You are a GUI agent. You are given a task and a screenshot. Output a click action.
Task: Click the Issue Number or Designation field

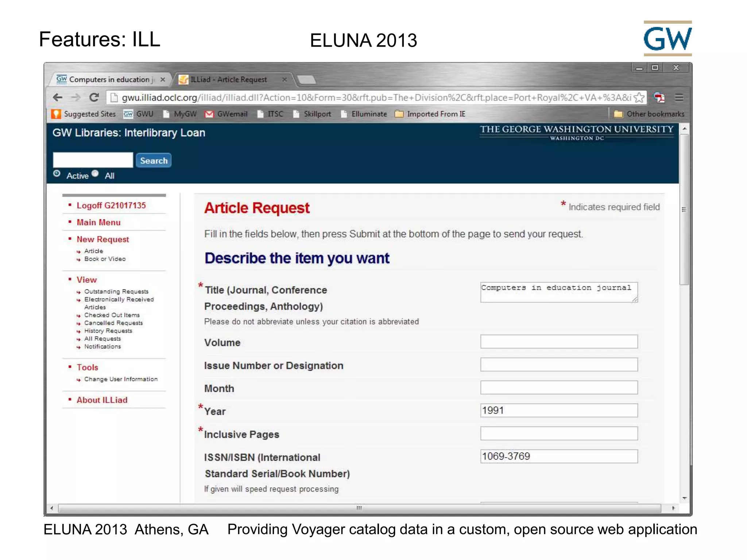point(559,365)
